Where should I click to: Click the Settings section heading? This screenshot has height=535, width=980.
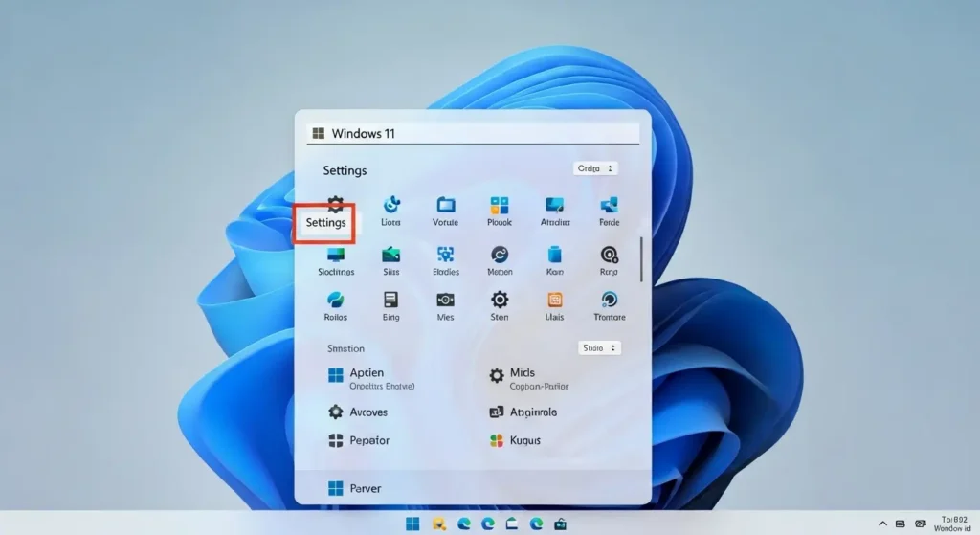(x=345, y=170)
